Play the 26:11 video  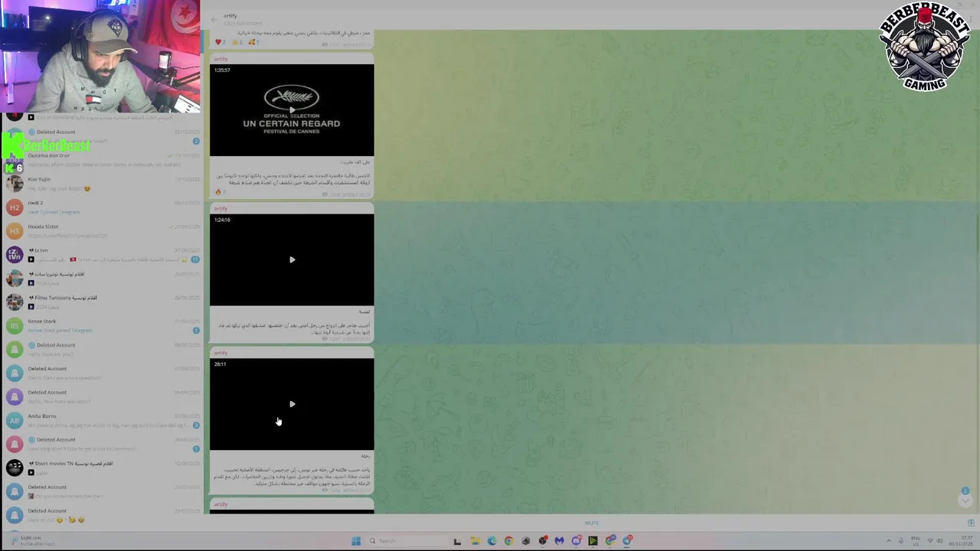[x=292, y=404]
